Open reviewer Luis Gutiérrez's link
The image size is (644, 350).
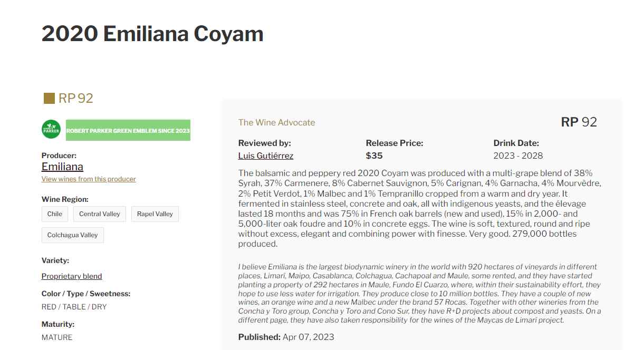(266, 155)
